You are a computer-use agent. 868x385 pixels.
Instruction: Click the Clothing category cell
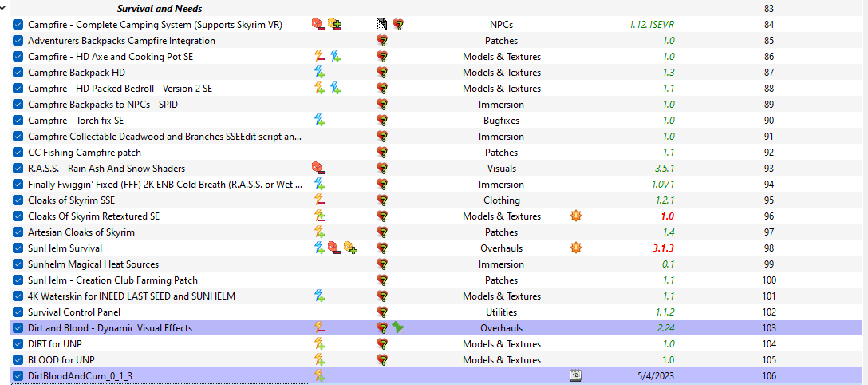point(501,200)
